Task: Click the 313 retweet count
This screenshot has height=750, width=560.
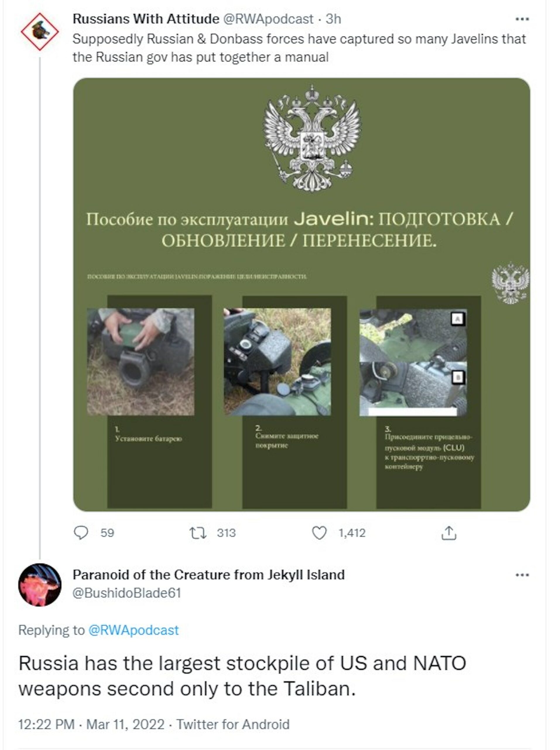Action: click(226, 533)
